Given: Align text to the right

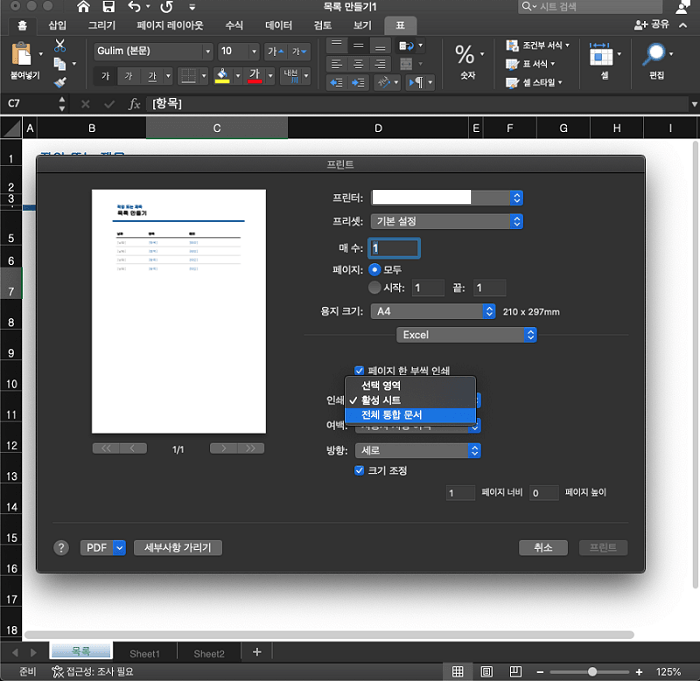Looking at the screenshot, I should [380, 64].
